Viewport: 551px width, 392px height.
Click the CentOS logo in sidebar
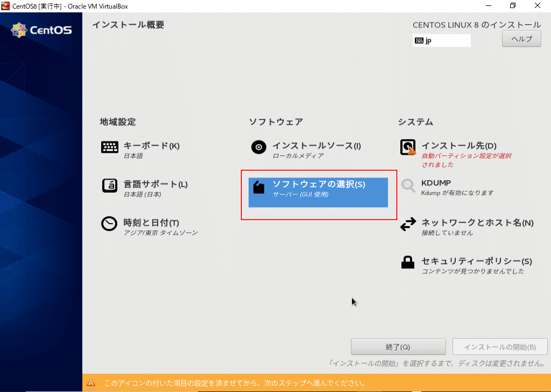tap(41, 30)
